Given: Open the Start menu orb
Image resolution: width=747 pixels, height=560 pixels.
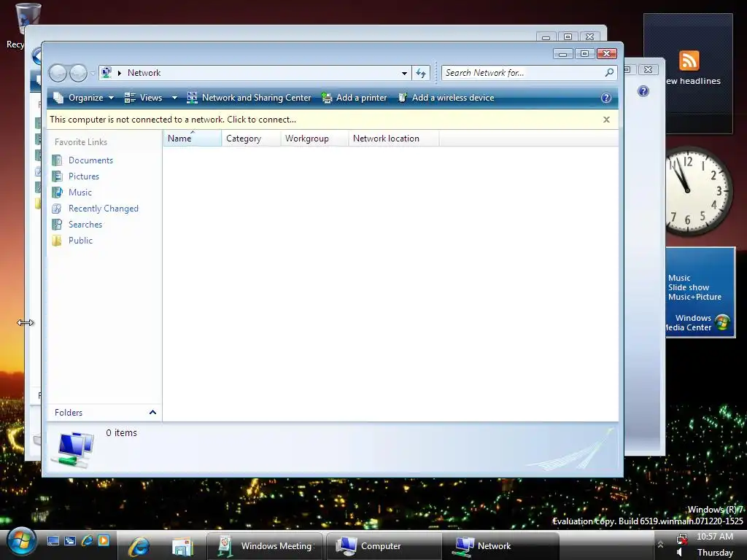Looking at the screenshot, I should 20,542.
